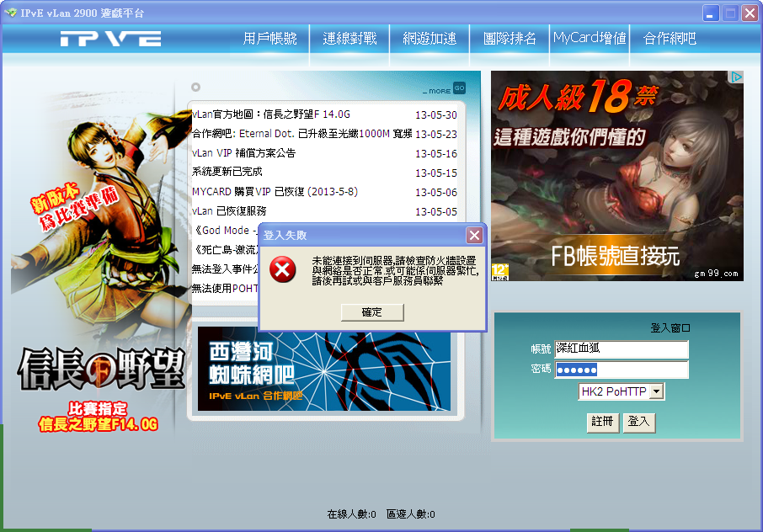Open the 連線對戰 menu
Screen dimensions: 763x532
(x=349, y=38)
